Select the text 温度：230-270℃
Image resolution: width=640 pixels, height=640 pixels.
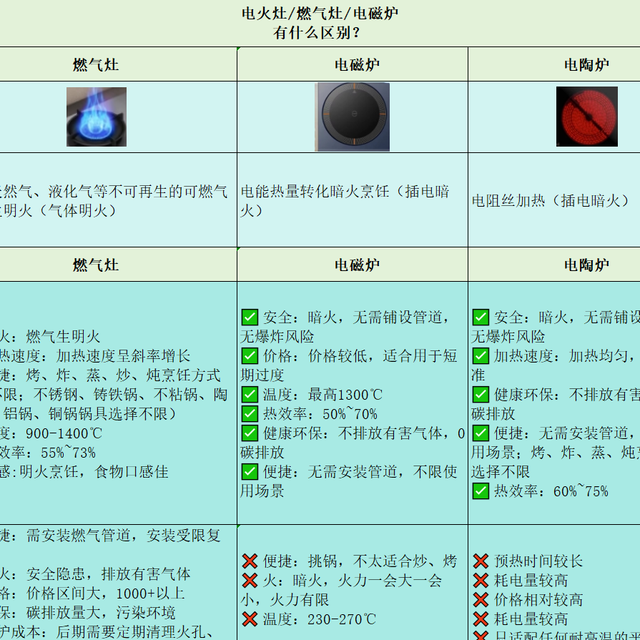click(319, 619)
